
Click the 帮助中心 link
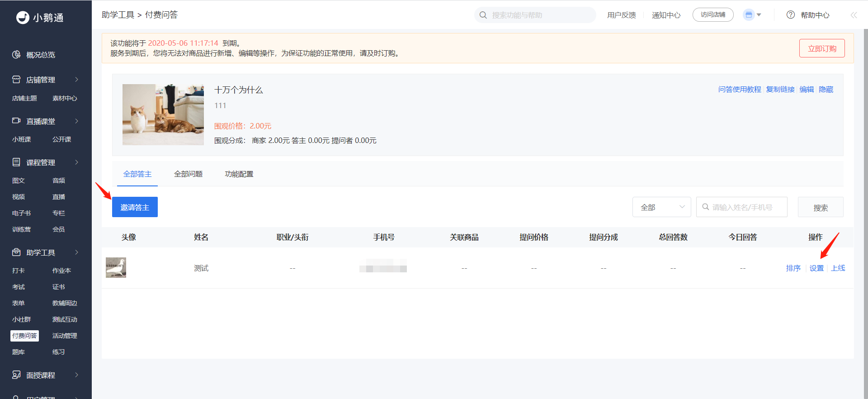tap(815, 15)
